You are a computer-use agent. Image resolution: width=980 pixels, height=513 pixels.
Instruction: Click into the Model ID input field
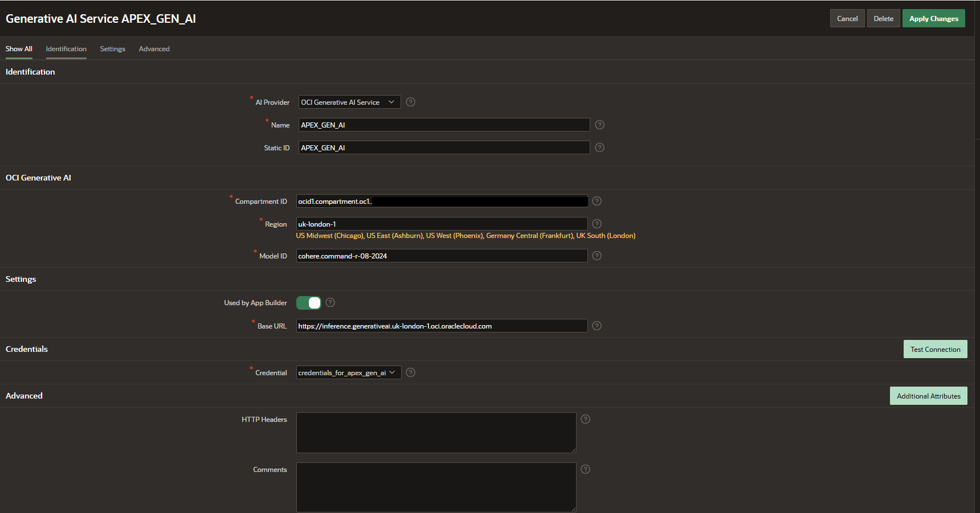coord(441,256)
